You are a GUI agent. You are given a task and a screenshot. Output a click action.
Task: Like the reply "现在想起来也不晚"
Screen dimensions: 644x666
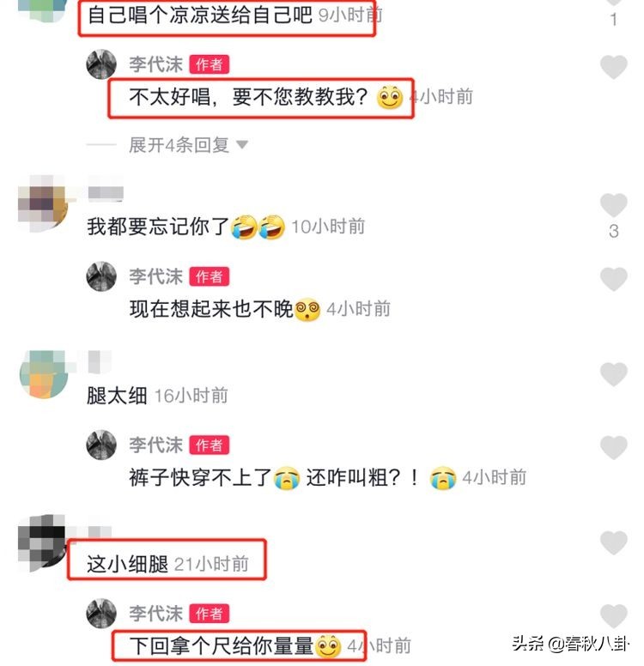[x=613, y=279]
